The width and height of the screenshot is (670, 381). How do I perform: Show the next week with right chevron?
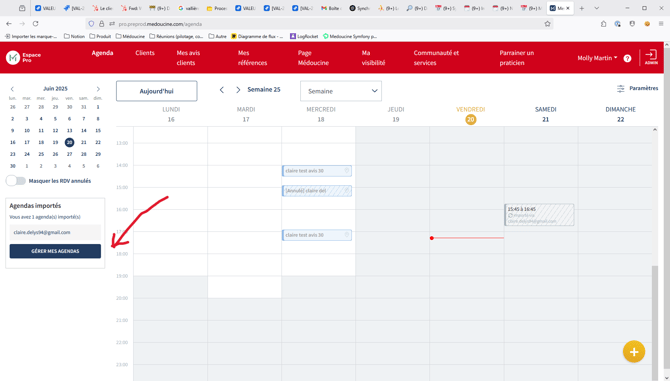(238, 90)
